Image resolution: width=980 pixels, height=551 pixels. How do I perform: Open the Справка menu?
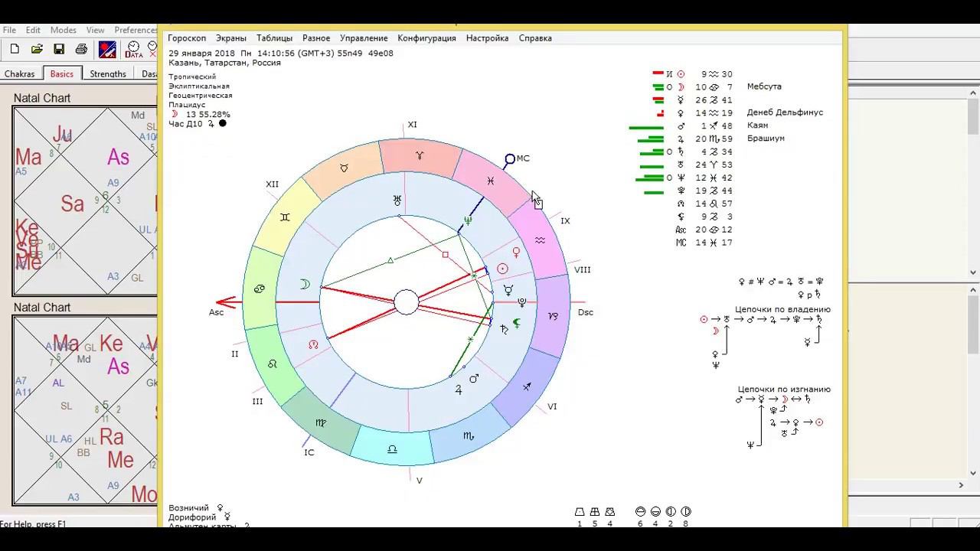click(535, 38)
